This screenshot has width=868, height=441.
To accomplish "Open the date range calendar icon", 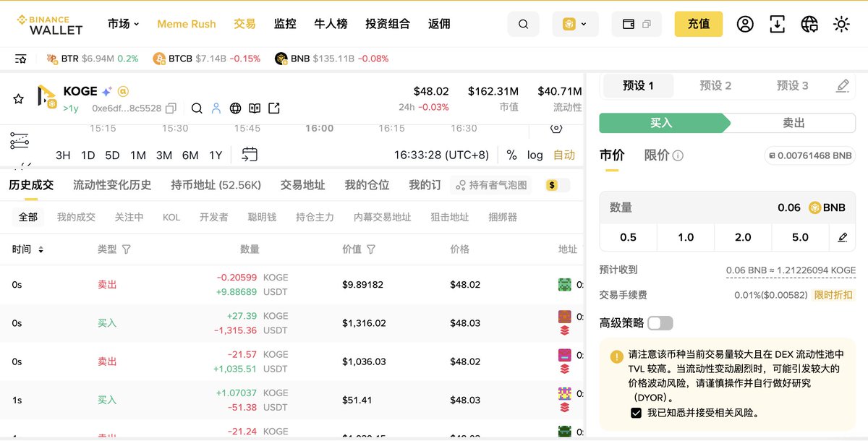I will pos(250,154).
